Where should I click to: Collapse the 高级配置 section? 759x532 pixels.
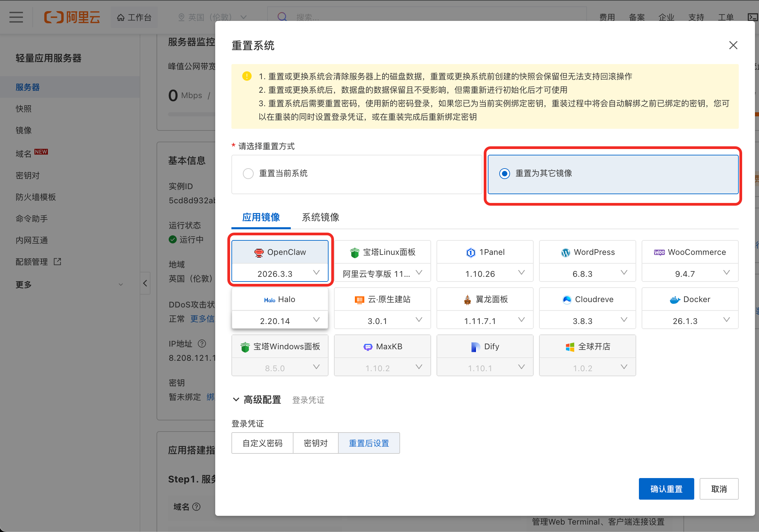(x=236, y=400)
